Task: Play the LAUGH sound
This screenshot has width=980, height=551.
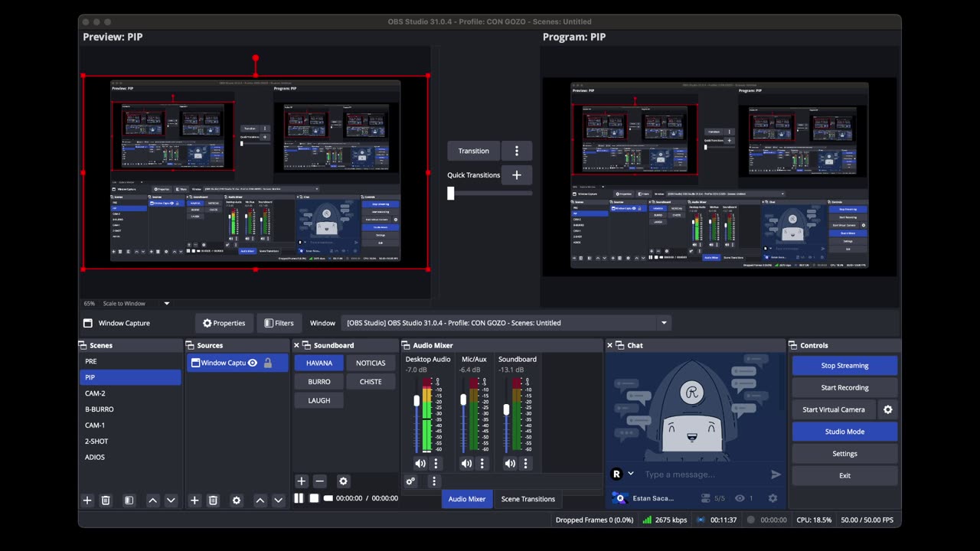Action: click(319, 400)
